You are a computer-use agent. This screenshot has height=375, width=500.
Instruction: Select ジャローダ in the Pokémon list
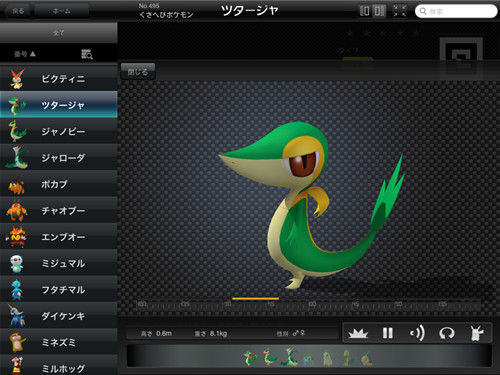[x=59, y=157]
